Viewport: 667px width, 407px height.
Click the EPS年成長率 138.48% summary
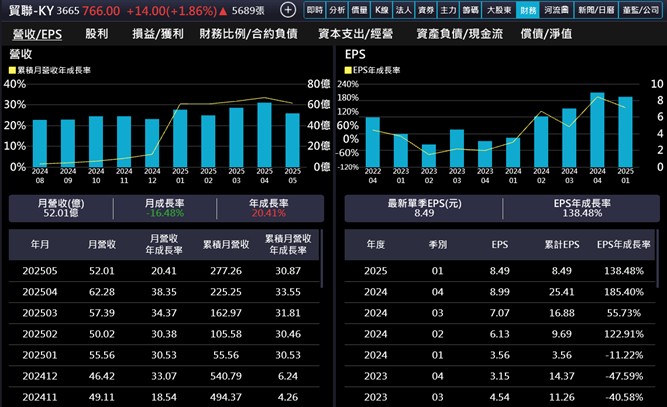582,208
